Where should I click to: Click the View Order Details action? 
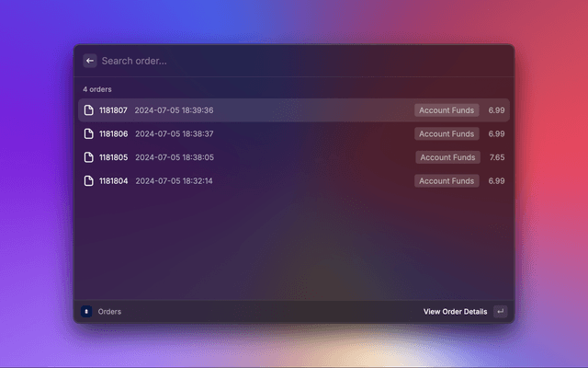point(455,312)
